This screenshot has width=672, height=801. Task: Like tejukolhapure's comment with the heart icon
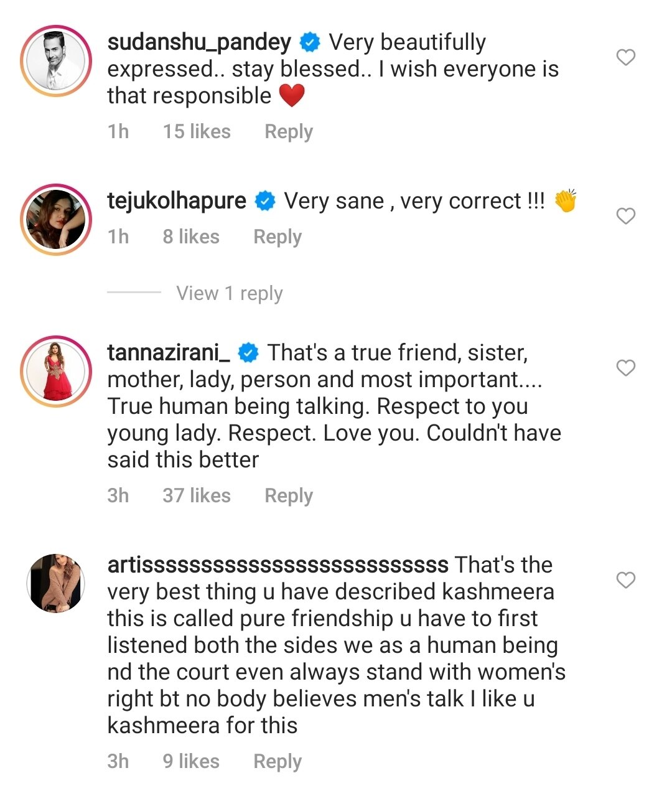tap(625, 216)
